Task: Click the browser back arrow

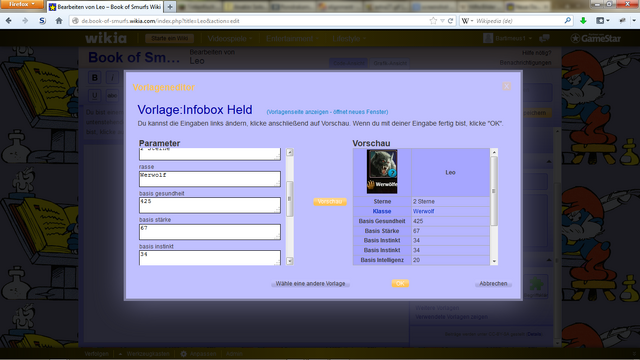Action: tap(9, 21)
